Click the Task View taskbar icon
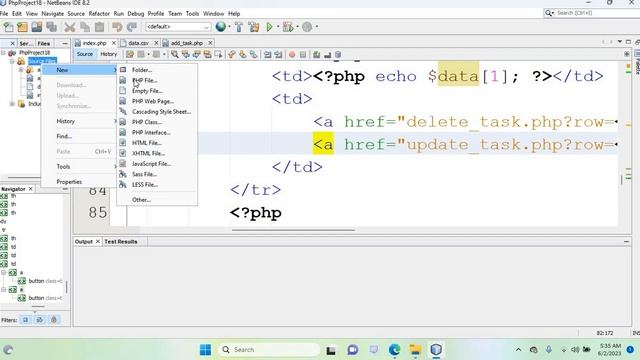The height and width of the screenshot is (360, 640). tap(331, 350)
